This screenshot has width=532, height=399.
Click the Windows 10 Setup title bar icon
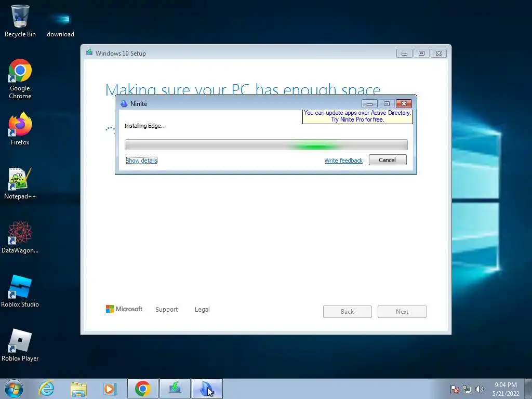(89, 52)
